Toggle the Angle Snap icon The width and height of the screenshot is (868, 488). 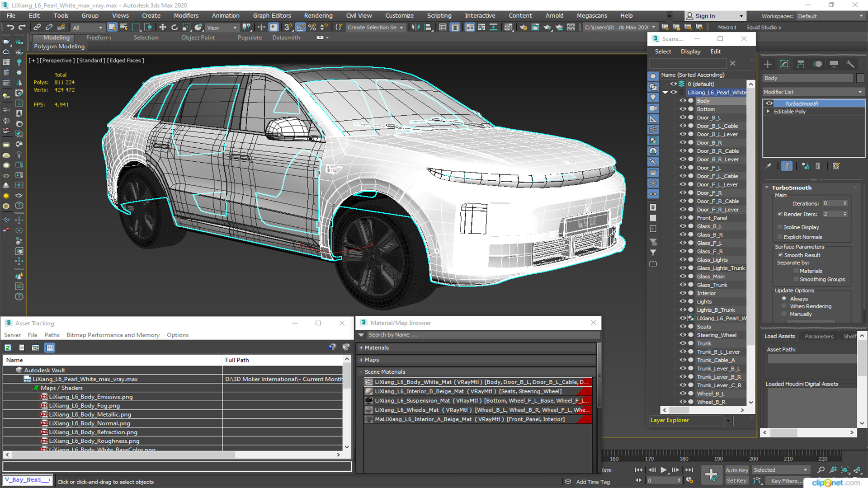(x=301, y=28)
